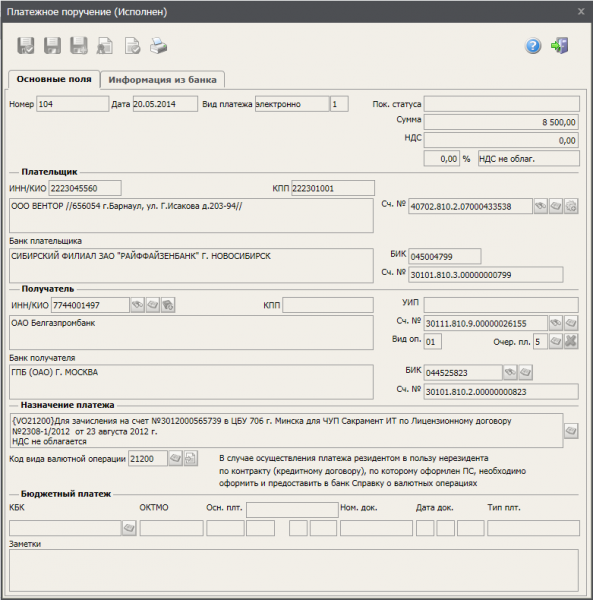Click the payer bank БИК field 045004799
The height and width of the screenshot is (600, 593).
click(x=445, y=256)
